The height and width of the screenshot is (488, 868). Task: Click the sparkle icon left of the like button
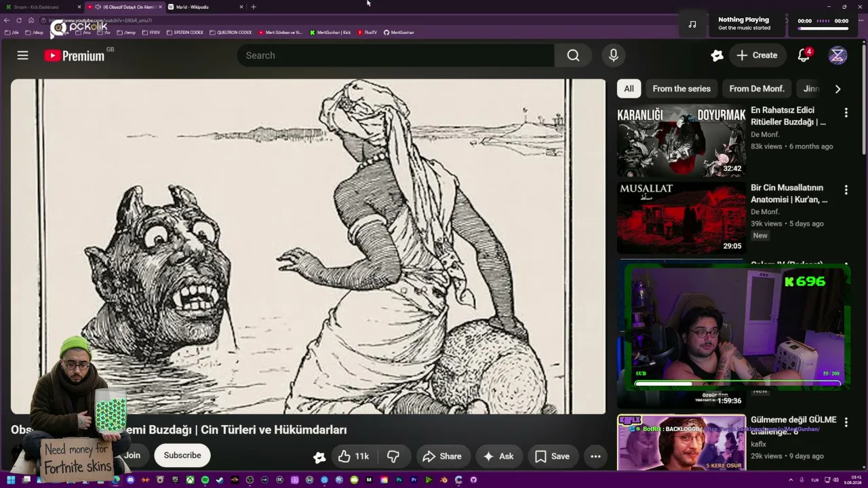tap(319, 457)
